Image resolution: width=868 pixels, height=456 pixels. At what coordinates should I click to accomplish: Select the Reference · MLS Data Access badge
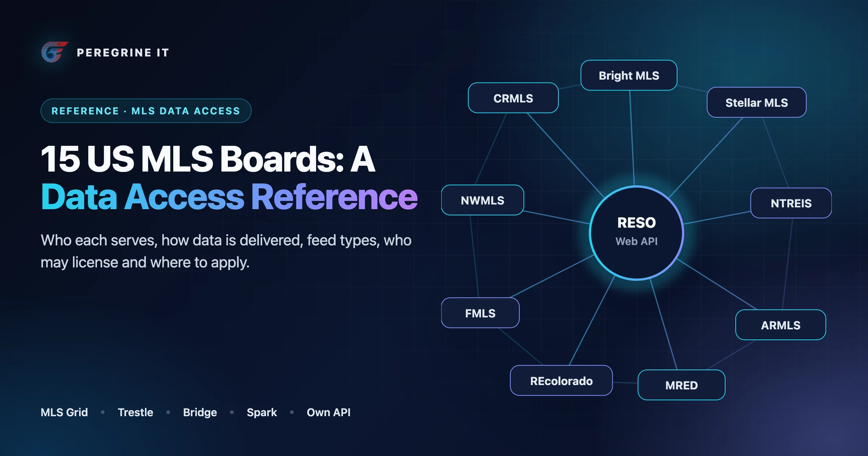pos(146,111)
